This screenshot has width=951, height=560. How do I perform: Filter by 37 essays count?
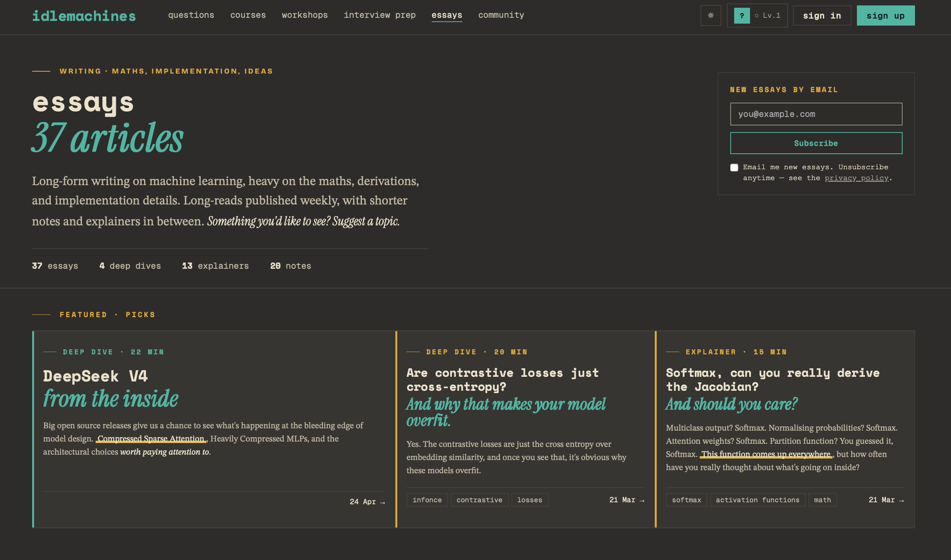[x=55, y=266]
